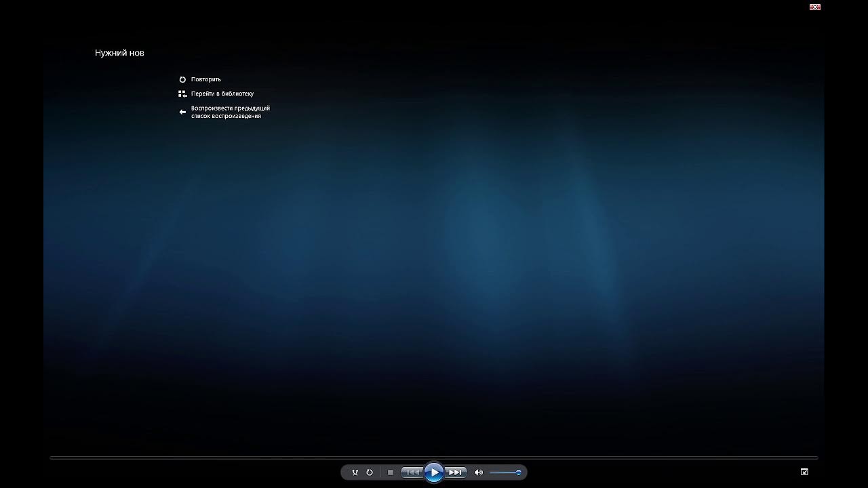Stop playback with the square button
The width and height of the screenshot is (868, 488).
coord(390,472)
